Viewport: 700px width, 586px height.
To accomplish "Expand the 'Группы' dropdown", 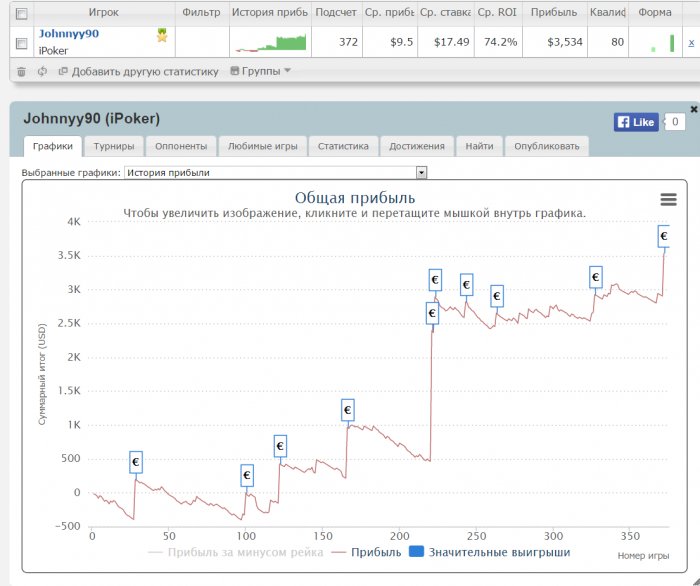I will point(260,71).
